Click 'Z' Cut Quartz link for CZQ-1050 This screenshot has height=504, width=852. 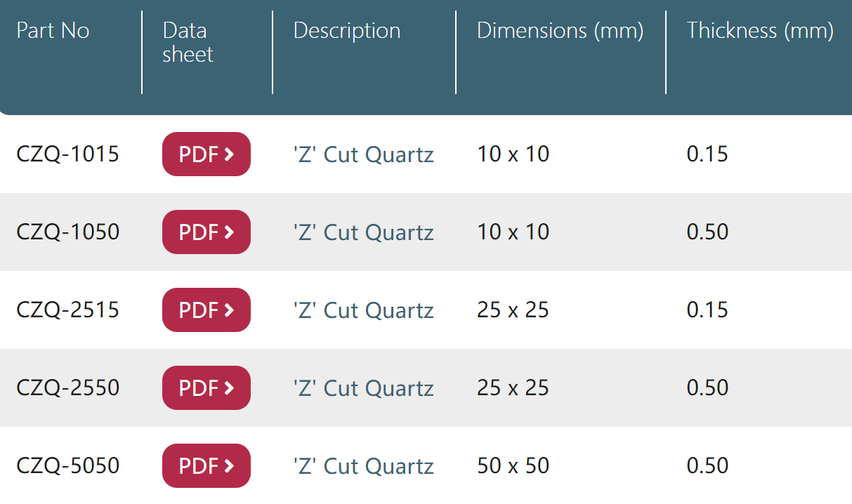tap(364, 232)
